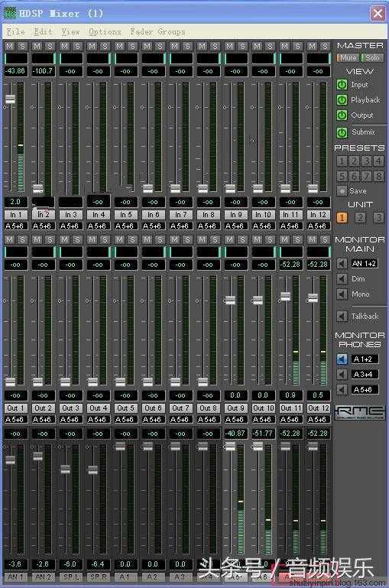Select Unit 2
The image size is (389, 588).
click(360, 218)
